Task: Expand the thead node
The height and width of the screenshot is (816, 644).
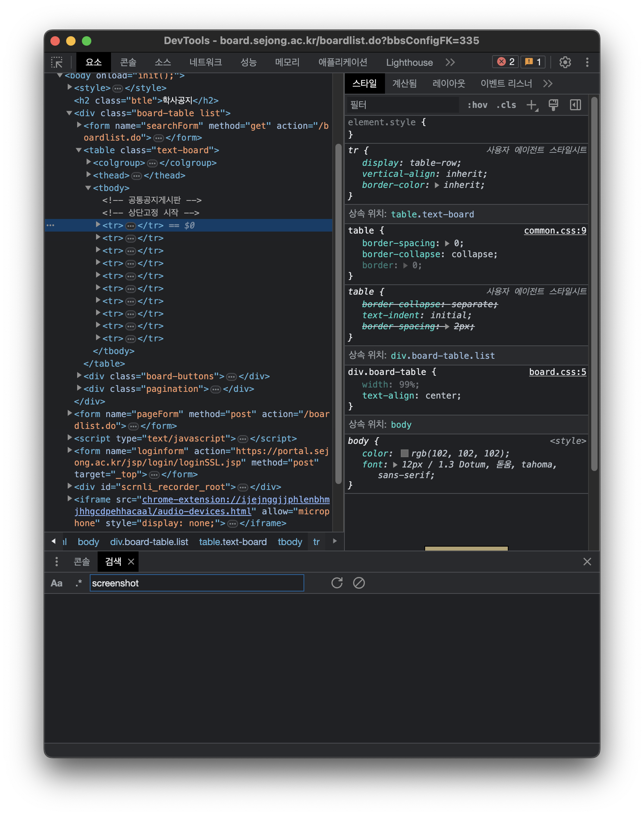Action: point(89,174)
